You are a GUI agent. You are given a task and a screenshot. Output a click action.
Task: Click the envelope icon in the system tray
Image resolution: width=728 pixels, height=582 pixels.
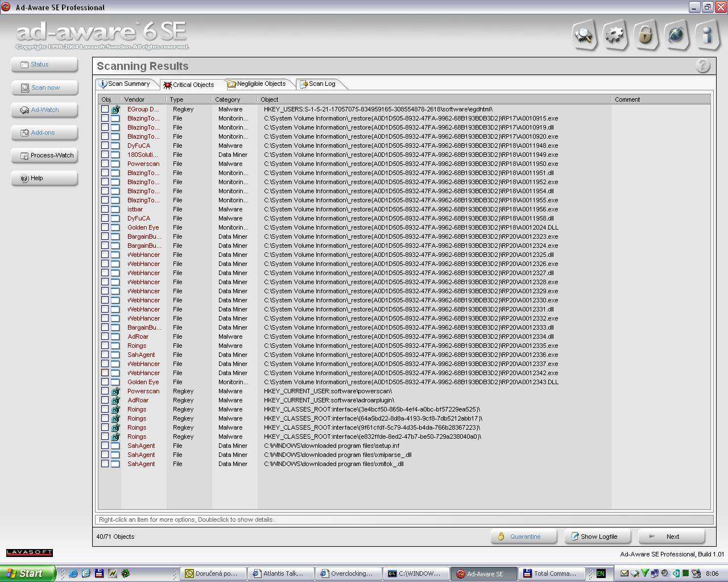tap(624, 573)
